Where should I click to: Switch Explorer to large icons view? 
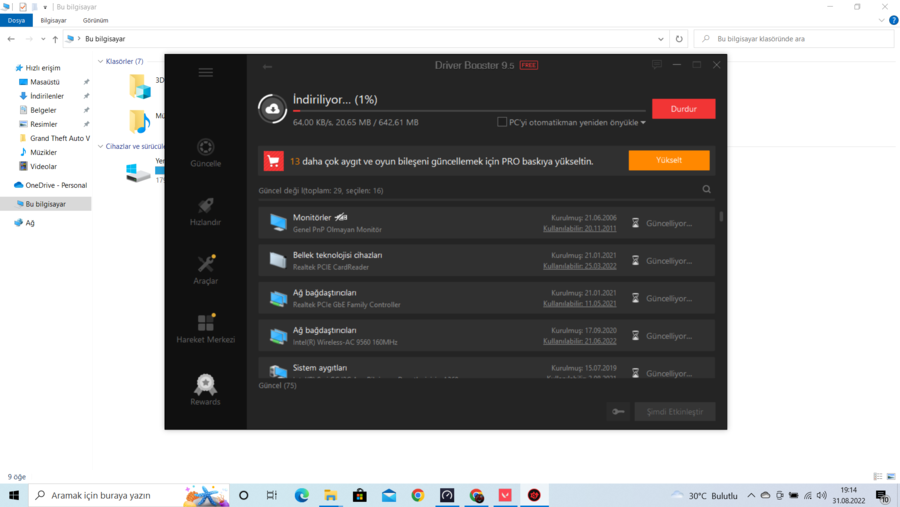[891, 477]
